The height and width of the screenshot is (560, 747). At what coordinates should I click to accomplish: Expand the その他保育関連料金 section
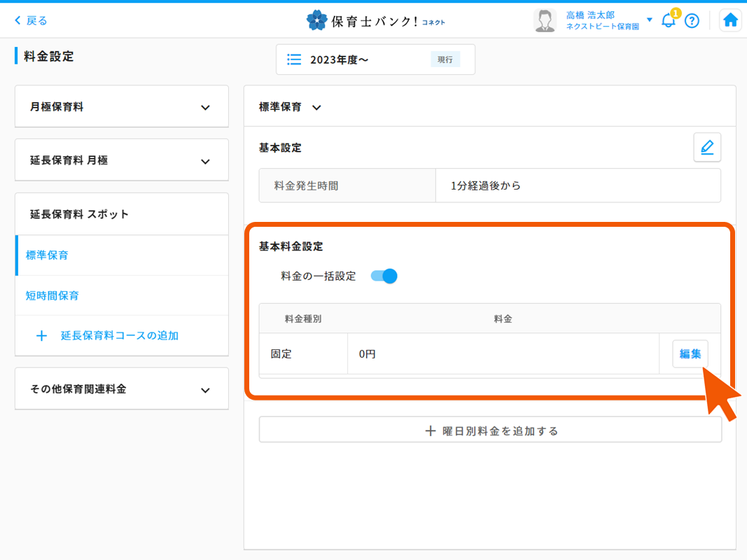click(x=205, y=390)
